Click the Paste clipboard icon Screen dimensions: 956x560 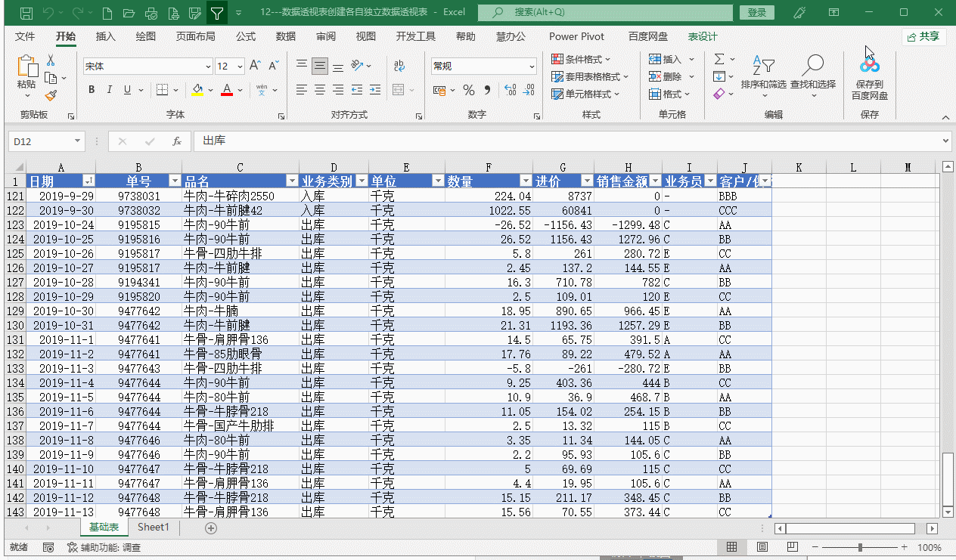26,66
